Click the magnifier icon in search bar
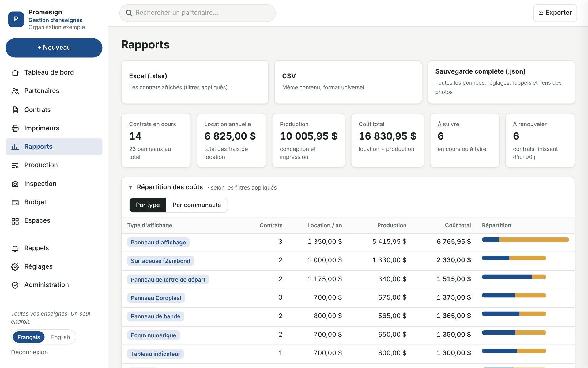 [x=129, y=13]
